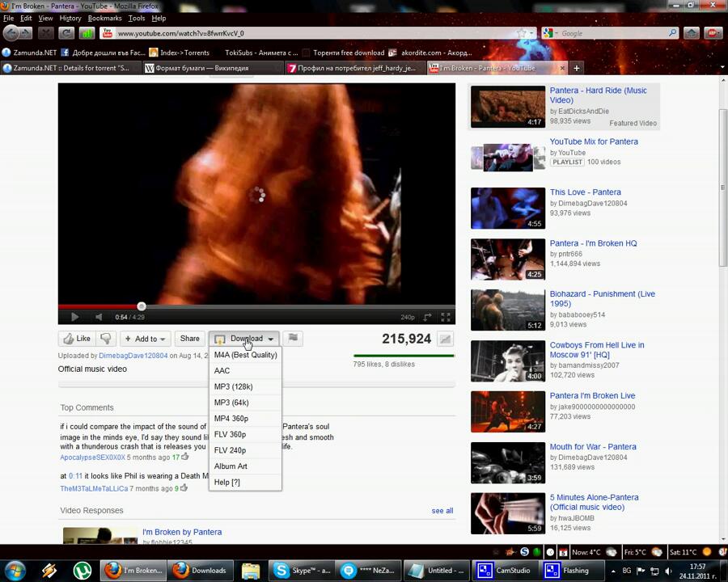The height and width of the screenshot is (582, 728).
Task: Click the play button in the video player
Action: point(74,318)
